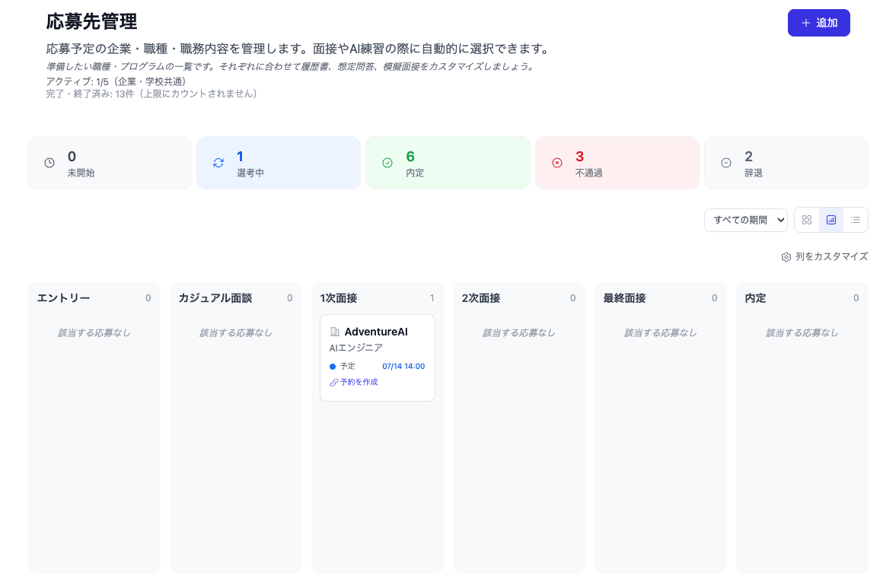Click the アクティブ: 1/5 count text

pyautogui.click(x=116, y=81)
